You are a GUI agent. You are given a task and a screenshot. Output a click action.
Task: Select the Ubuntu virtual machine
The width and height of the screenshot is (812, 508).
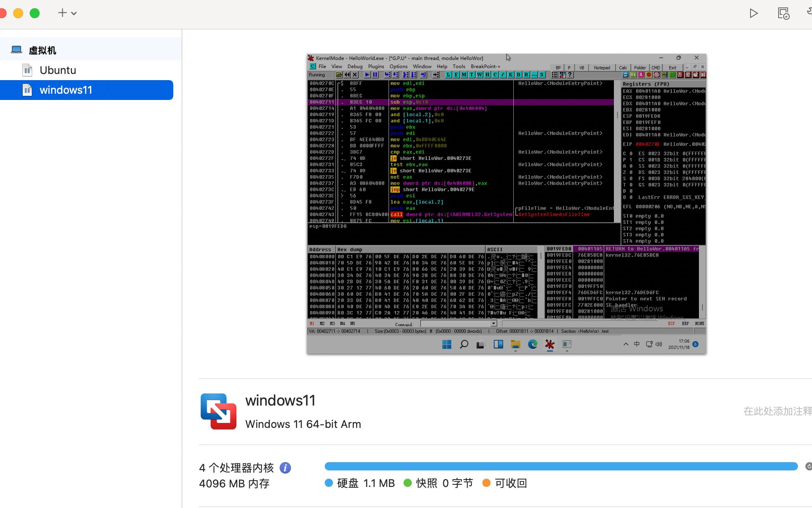[58, 70]
